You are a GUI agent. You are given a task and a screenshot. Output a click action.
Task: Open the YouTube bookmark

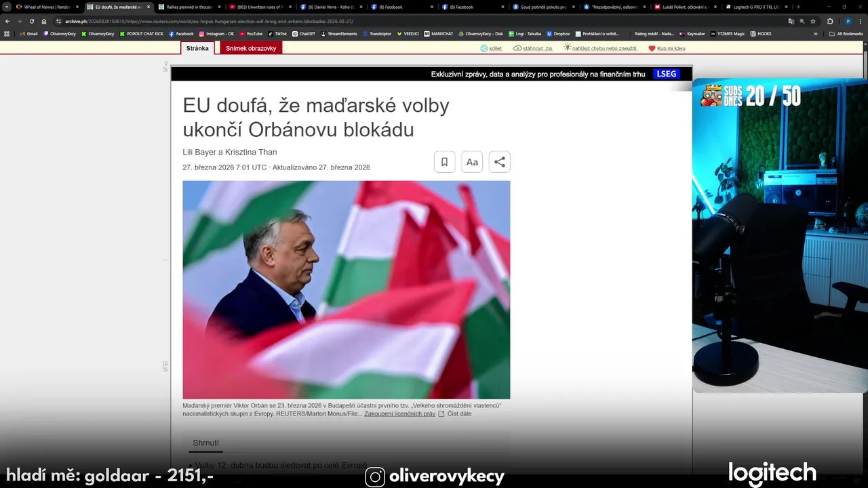[251, 33]
